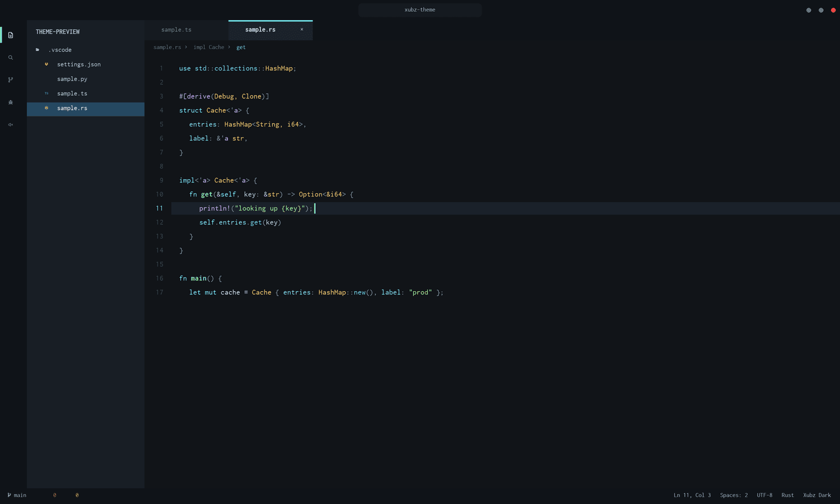840x504 pixels.
Task: Open sample.py in the file tree
Action: point(86,79)
